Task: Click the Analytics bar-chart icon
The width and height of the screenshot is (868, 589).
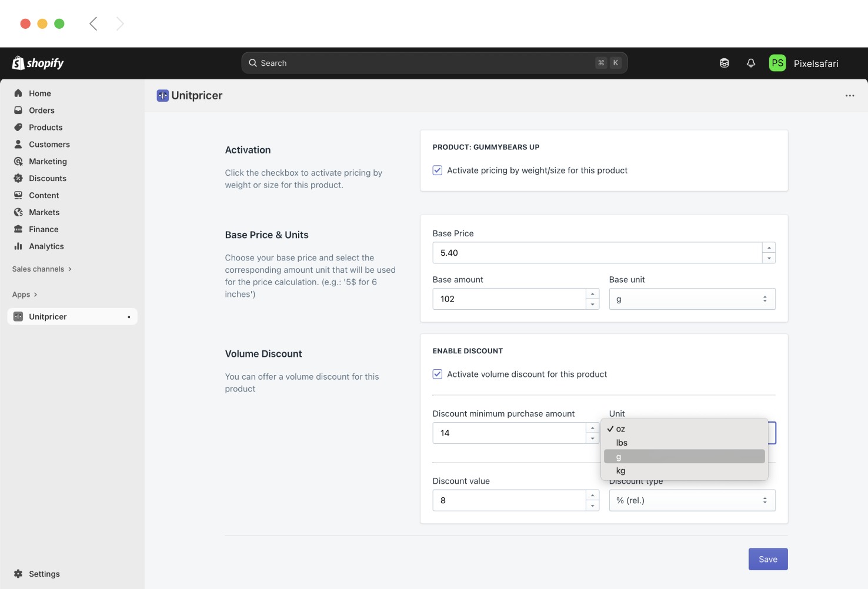Action: pos(19,246)
